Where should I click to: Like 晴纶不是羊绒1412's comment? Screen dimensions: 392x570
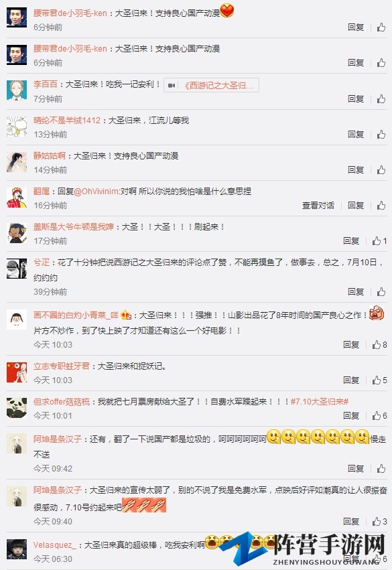click(x=381, y=134)
